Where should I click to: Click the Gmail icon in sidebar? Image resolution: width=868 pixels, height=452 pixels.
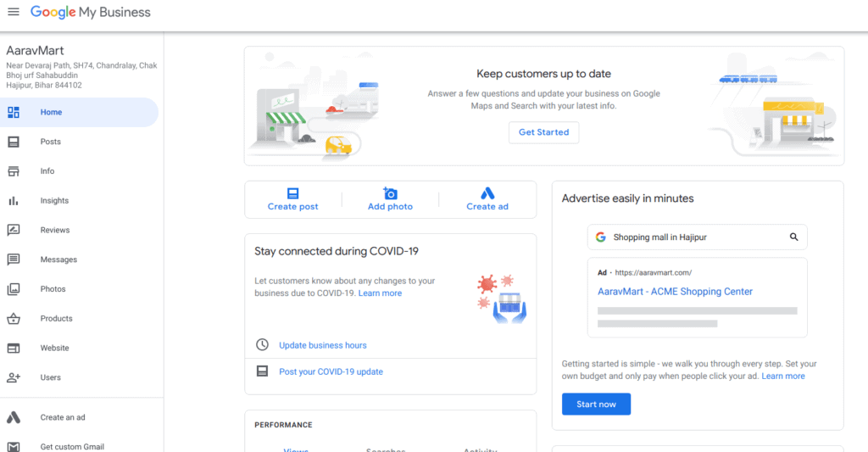[14, 446]
